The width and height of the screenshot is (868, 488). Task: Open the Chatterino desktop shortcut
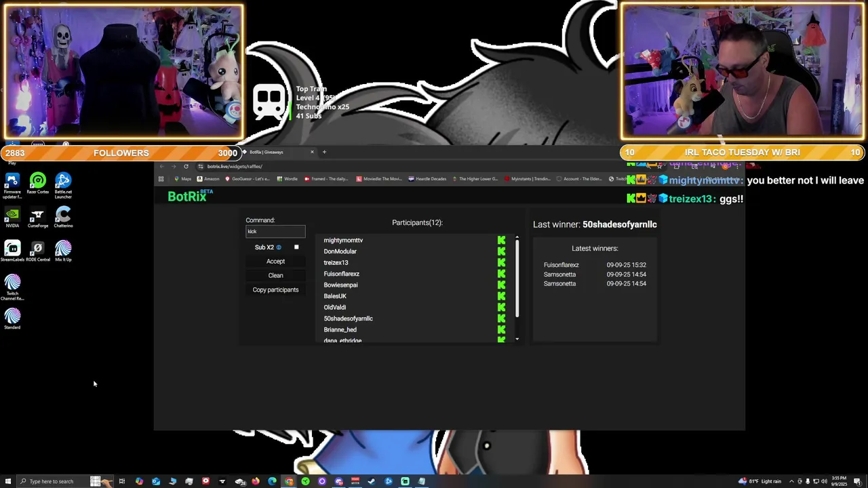(63, 218)
